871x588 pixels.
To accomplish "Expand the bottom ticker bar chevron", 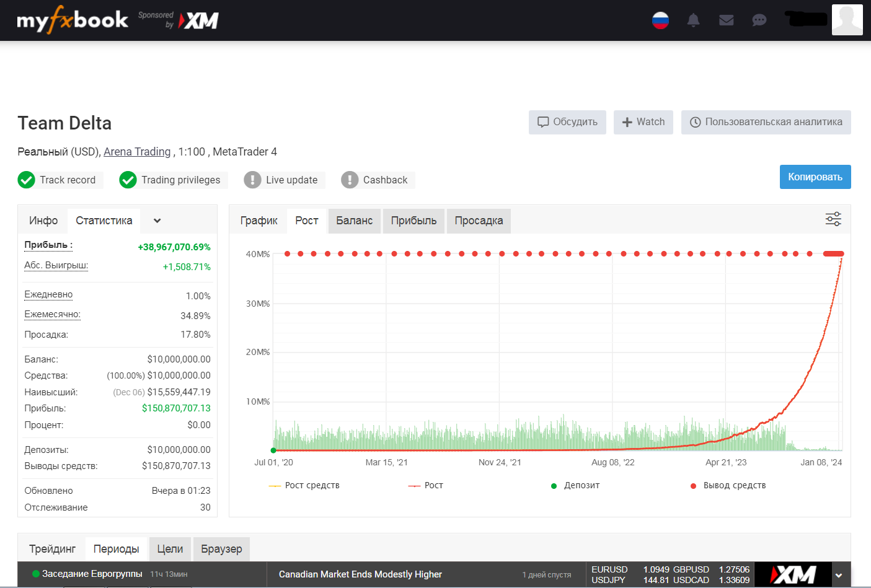I will (x=839, y=575).
